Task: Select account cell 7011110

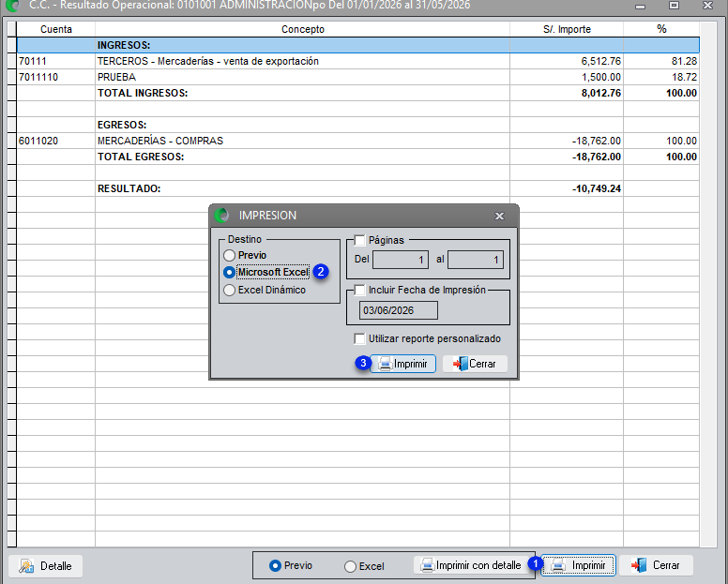Action: [56, 77]
